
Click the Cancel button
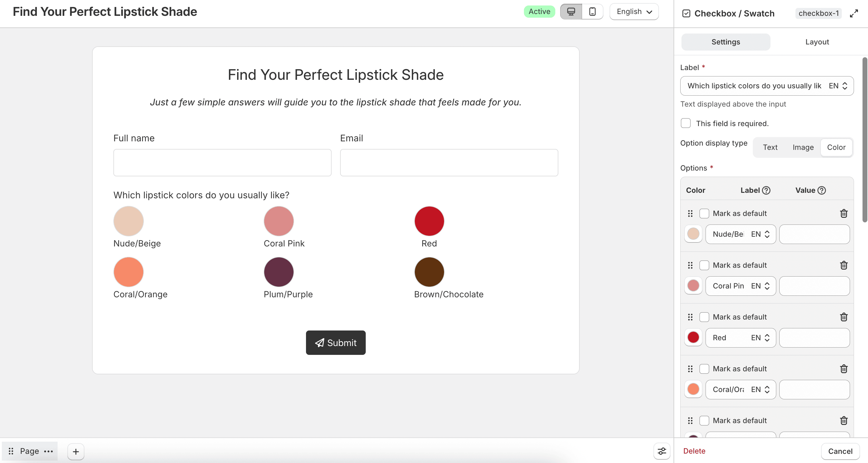coord(840,451)
